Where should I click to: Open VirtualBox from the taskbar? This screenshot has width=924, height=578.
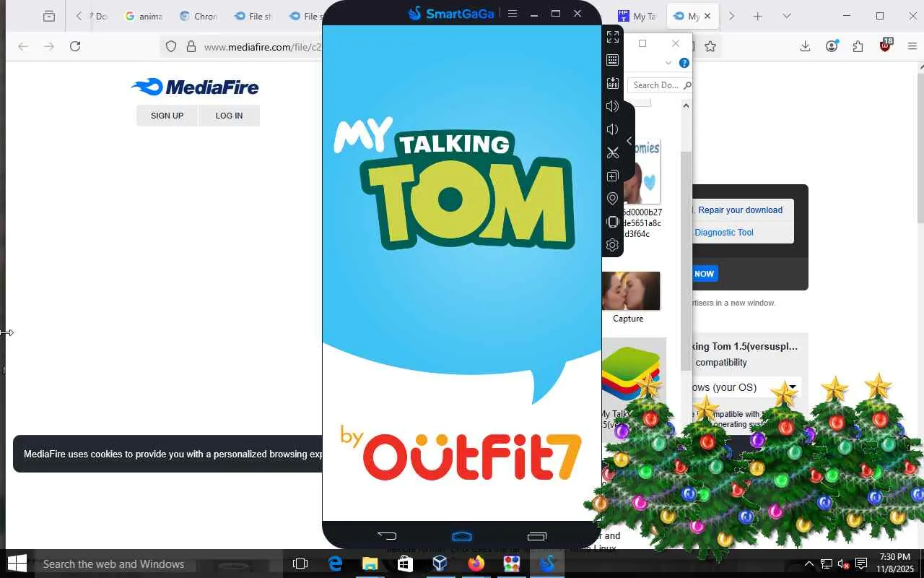[440, 564]
